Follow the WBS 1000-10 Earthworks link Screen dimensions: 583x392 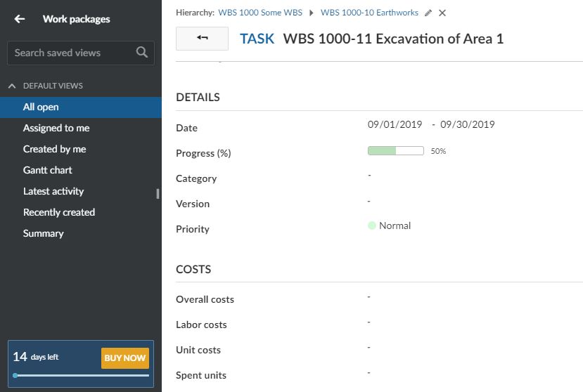(369, 13)
